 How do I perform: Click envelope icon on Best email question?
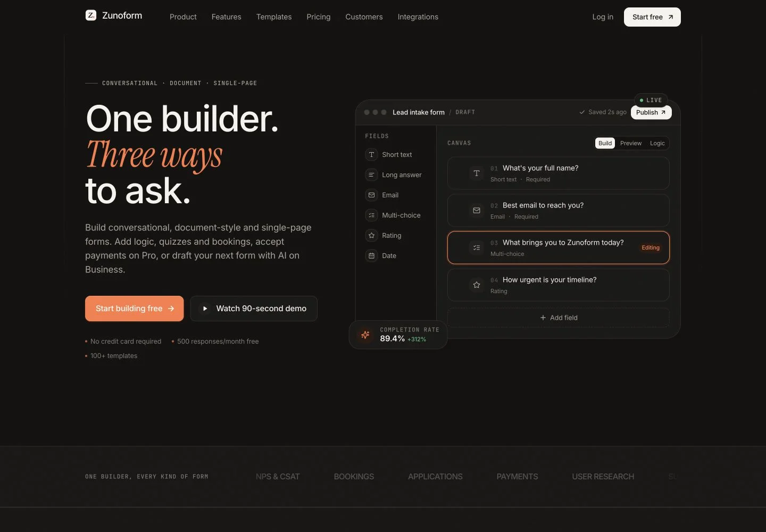coord(477,211)
